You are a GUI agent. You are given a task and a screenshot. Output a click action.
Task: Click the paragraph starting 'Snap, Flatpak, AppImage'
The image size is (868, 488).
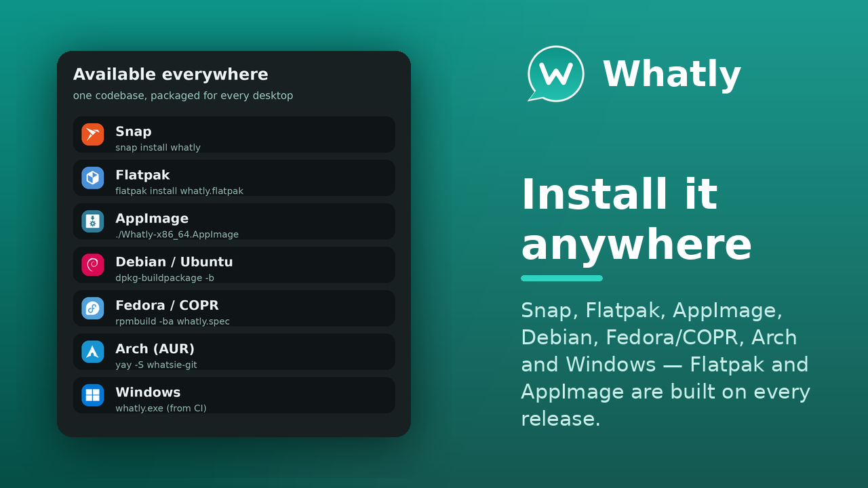pos(665,364)
